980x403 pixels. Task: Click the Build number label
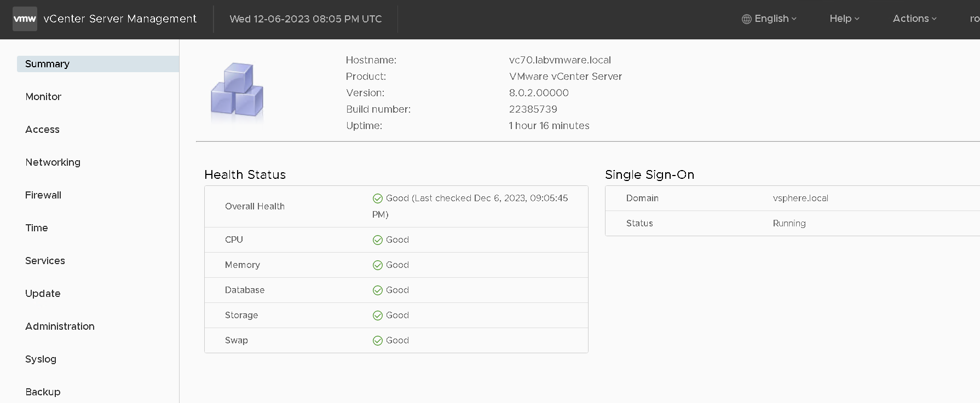pyautogui.click(x=378, y=109)
